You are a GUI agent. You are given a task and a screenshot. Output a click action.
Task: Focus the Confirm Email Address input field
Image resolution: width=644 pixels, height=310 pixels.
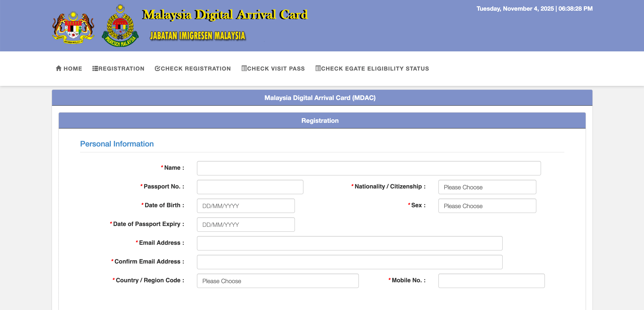349,262
